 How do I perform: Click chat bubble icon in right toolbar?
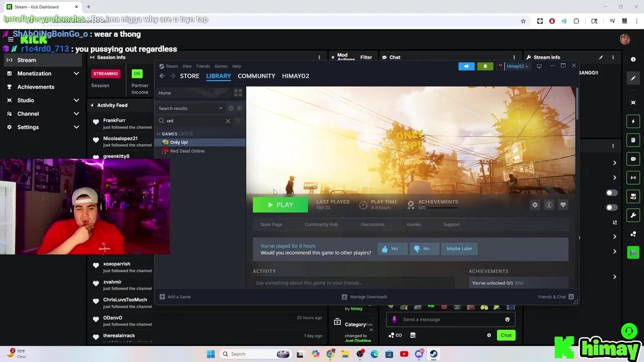(x=633, y=159)
